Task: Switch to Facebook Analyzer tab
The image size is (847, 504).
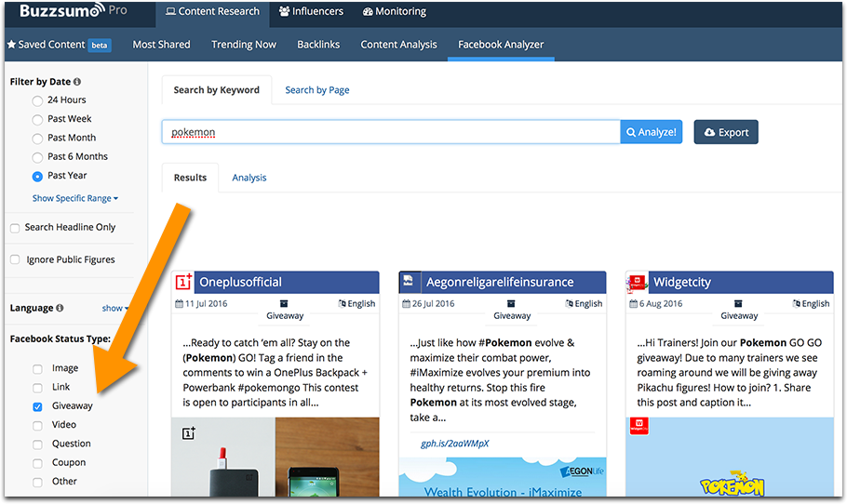Action: tap(501, 45)
